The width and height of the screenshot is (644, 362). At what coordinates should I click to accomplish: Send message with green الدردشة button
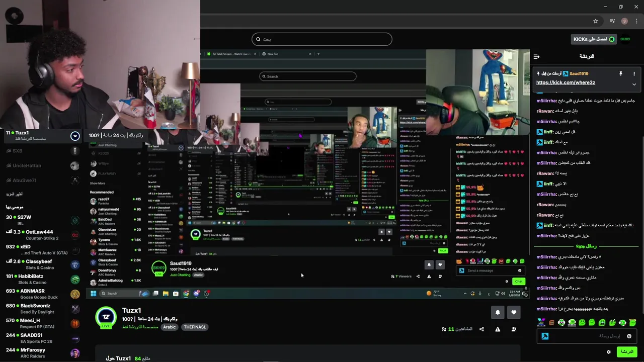(x=627, y=352)
